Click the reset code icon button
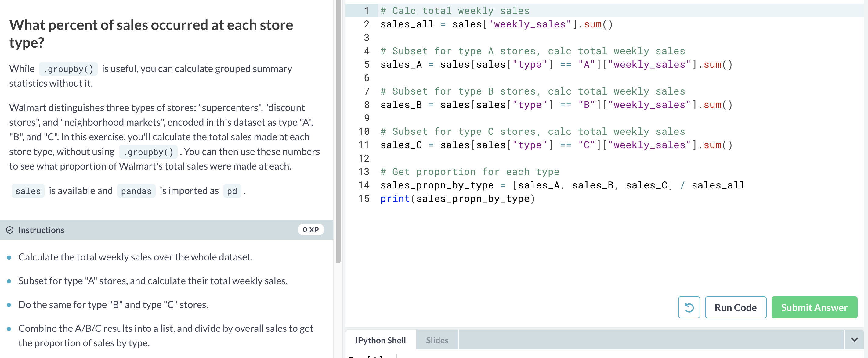Screen dimensions: 868x358 coord(689,307)
